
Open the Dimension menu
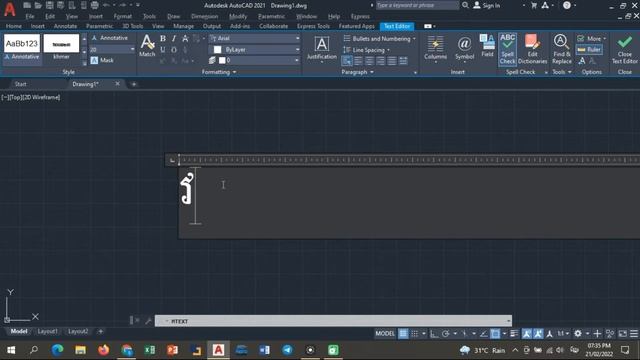click(x=204, y=16)
